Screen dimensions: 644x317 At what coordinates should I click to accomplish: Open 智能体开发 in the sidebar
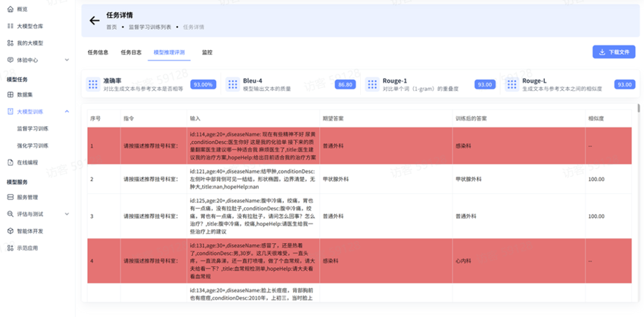click(x=30, y=231)
